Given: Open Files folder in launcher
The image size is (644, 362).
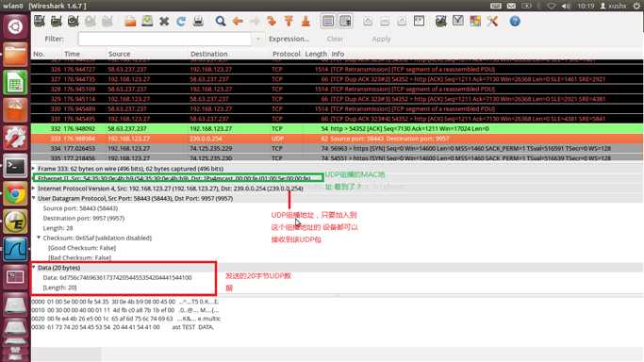Looking at the screenshot, I should point(15,54).
